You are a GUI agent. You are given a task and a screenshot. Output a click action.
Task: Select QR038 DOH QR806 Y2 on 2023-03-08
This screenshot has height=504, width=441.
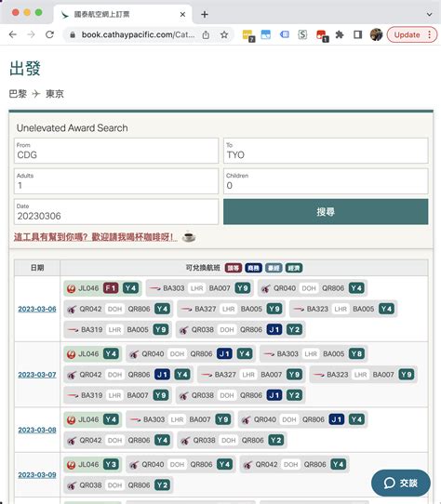click(x=232, y=441)
